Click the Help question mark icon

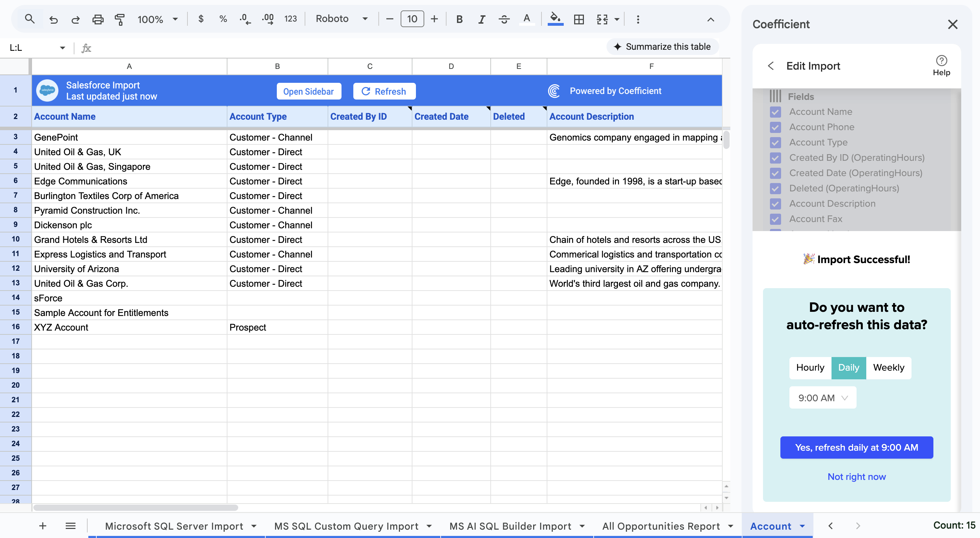coord(941,61)
